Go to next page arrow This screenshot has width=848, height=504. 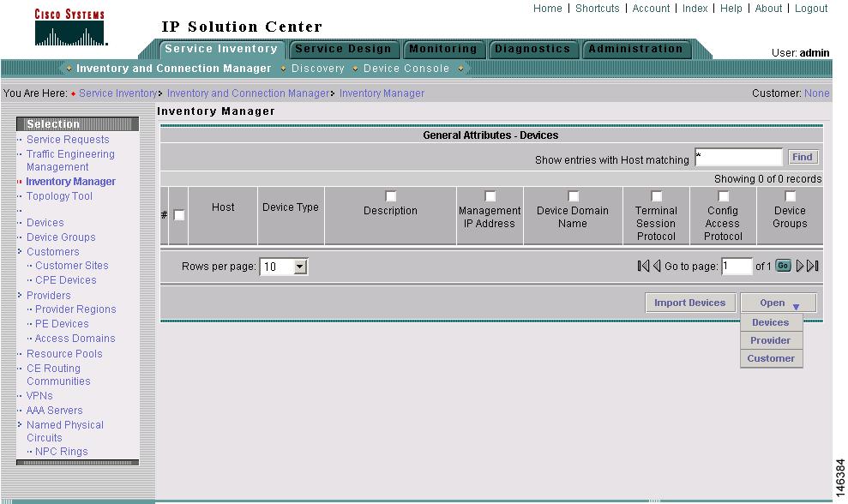(x=800, y=266)
